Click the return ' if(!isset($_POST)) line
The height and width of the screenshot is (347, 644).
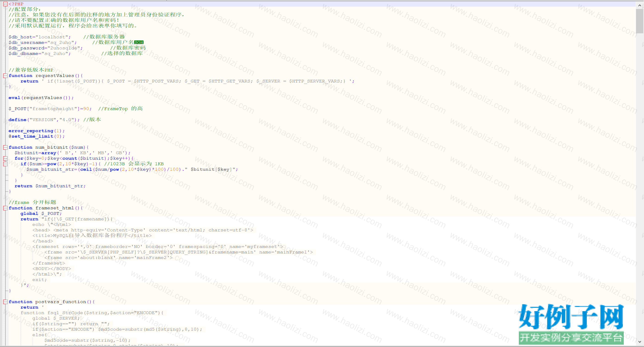(x=187, y=81)
